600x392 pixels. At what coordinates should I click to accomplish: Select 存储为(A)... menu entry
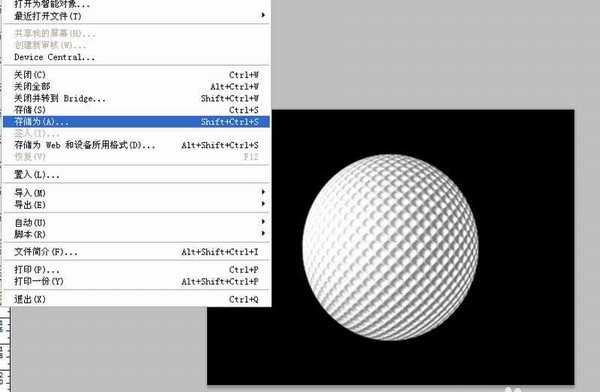136,122
